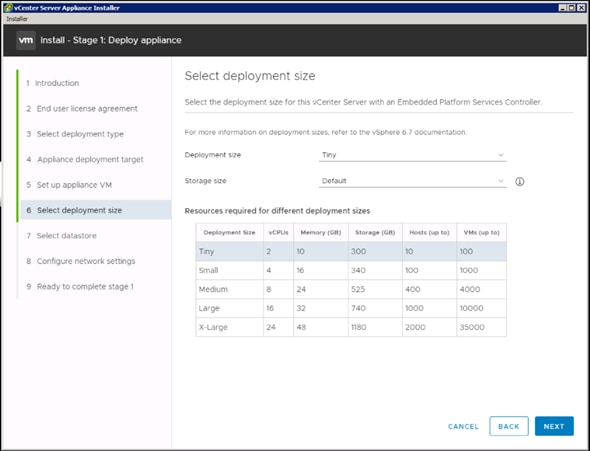Screen dimensions: 590x451
Task: Select the Large row in table
Action: [x=351, y=308]
